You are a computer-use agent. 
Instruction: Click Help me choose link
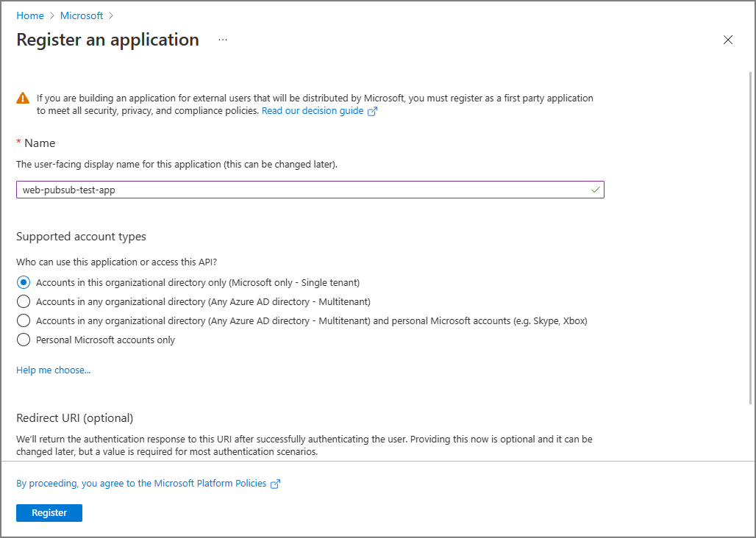(x=54, y=370)
